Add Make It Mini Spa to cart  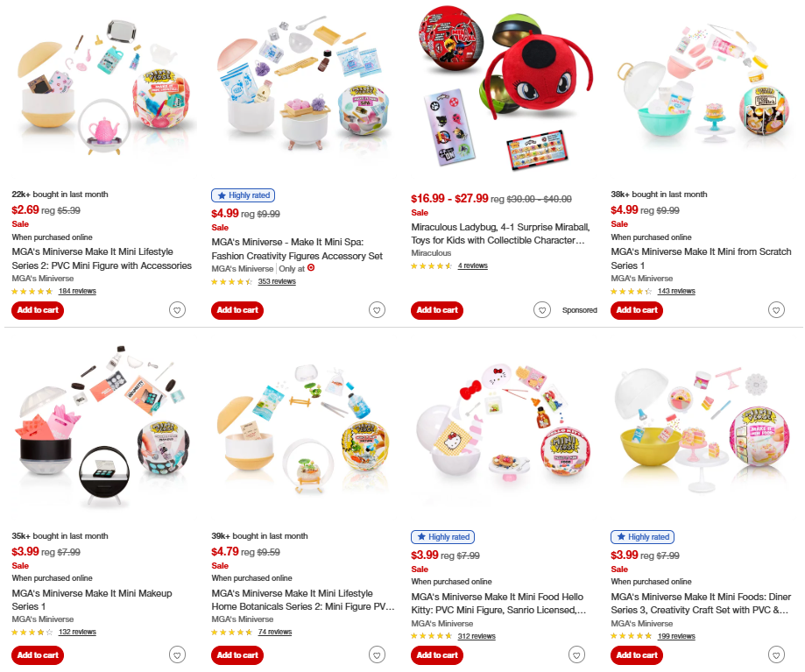coord(237,310)
